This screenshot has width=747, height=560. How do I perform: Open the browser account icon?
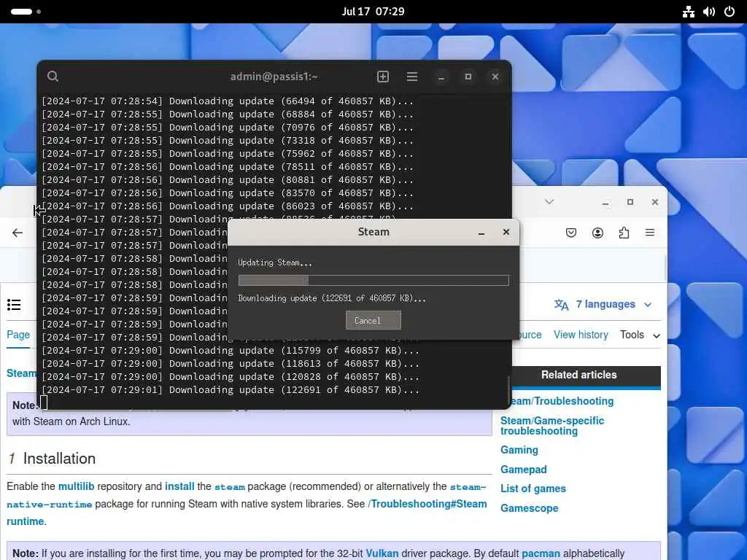point(597,233)
